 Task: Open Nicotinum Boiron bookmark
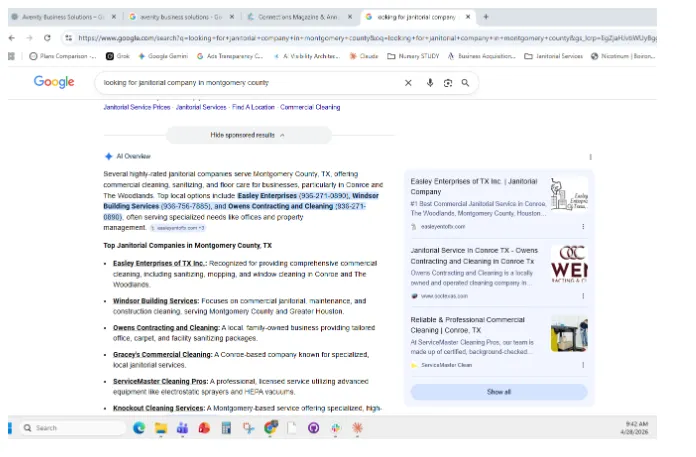(623, 56)
